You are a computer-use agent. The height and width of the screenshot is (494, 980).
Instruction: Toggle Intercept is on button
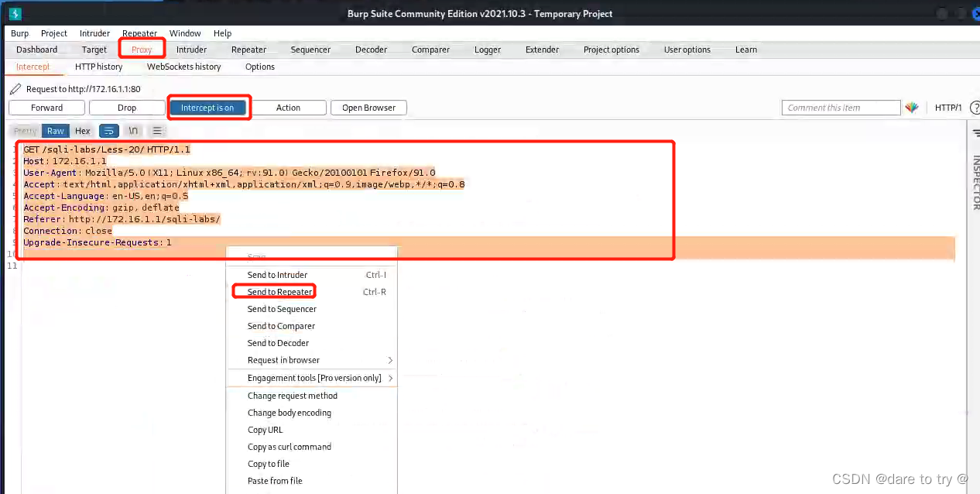tap(209, 107)
